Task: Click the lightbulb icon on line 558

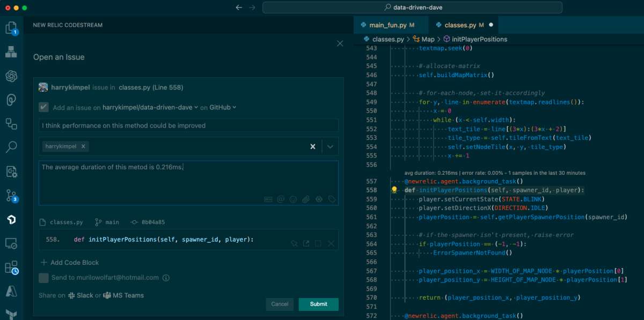Action: pos(394,190)
